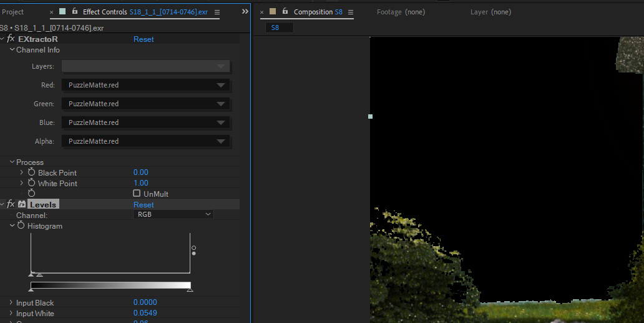Select the upper histogram display toggle circle
Image resolution: width=644 pixels, height=323 pixels.
click(x=194, y=248)
